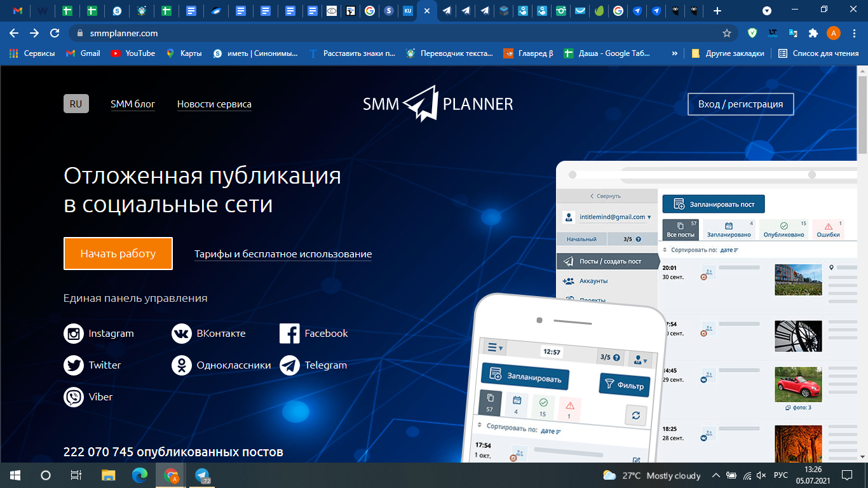Reload the page in Chrome
The image size is (868, 488).
click(x=55, y=33)
